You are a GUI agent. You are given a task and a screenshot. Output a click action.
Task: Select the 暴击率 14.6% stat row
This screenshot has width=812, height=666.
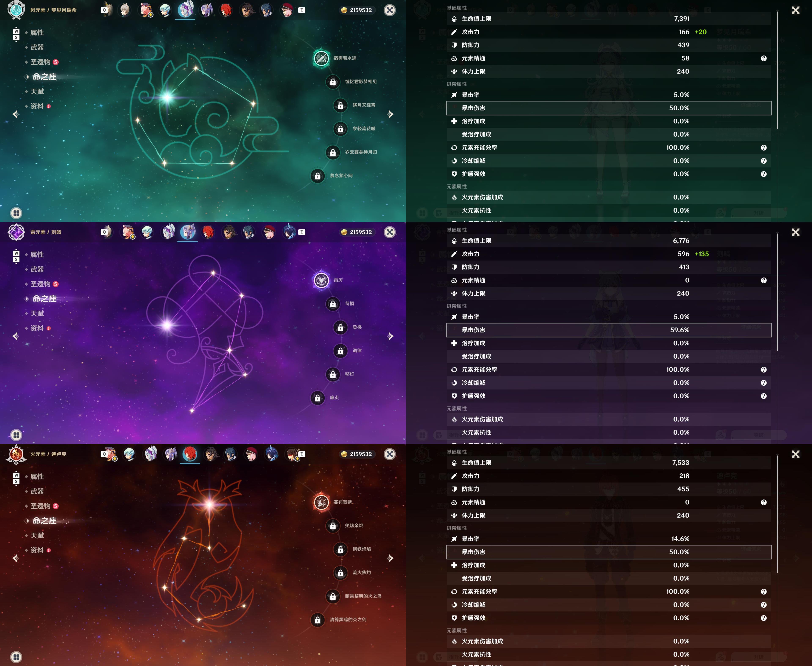(609, 539)
